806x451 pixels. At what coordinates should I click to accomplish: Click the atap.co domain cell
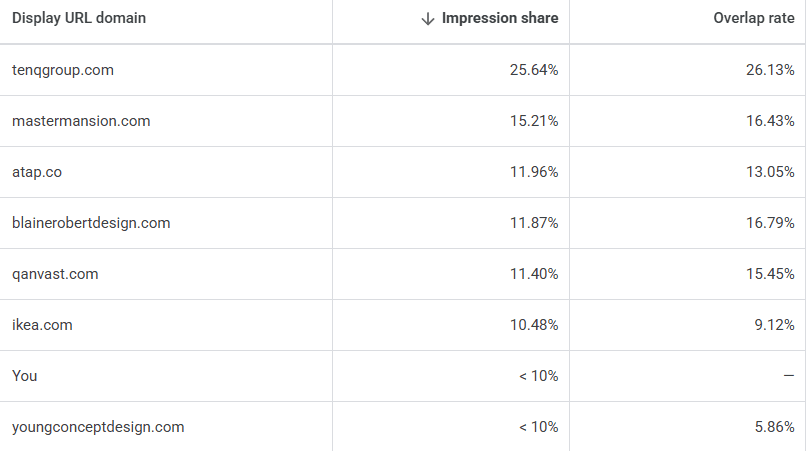37,172
